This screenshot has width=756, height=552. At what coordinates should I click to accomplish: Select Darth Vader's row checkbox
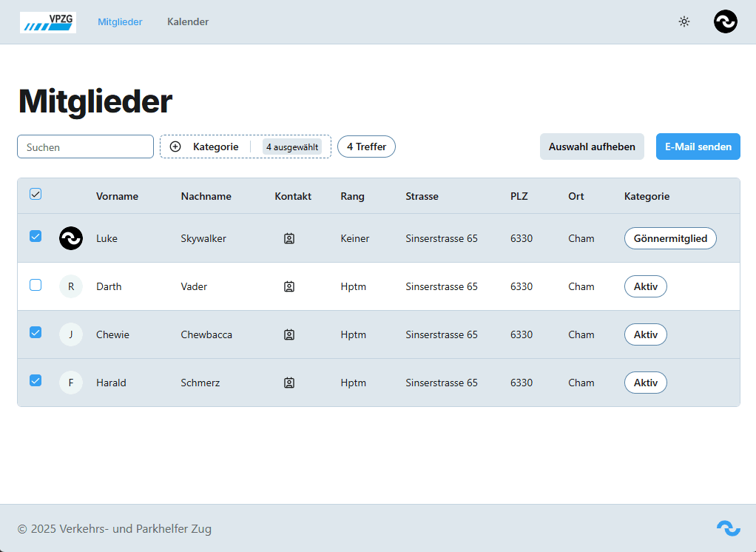36,285
